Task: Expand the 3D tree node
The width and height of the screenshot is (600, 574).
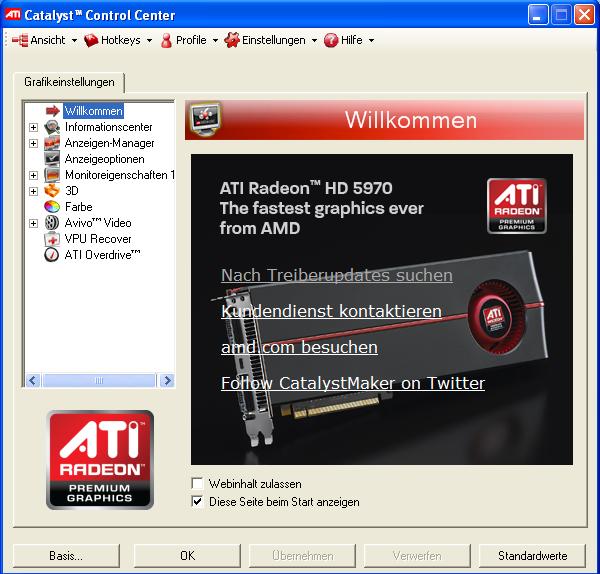Action: pos(34,191)
